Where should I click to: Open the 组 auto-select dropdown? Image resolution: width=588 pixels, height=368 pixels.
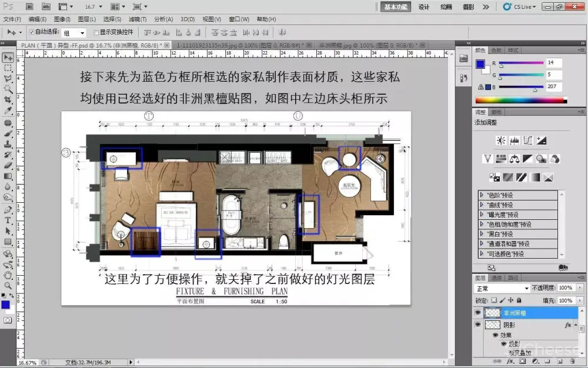point(74,33)
